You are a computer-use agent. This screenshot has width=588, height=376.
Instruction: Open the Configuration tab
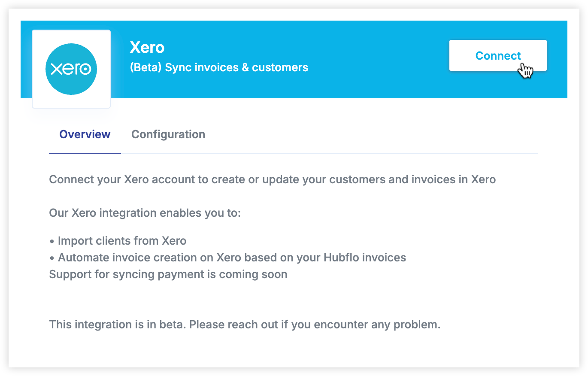[168, 134]
